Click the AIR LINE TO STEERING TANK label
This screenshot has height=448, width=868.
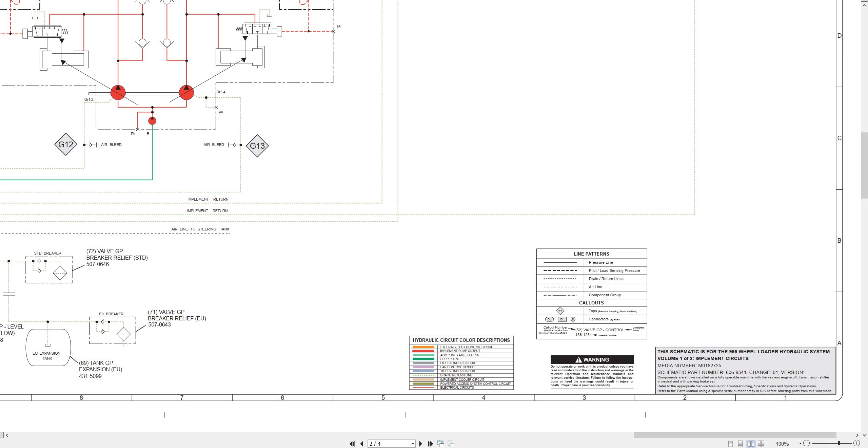[x=200, y=229]
